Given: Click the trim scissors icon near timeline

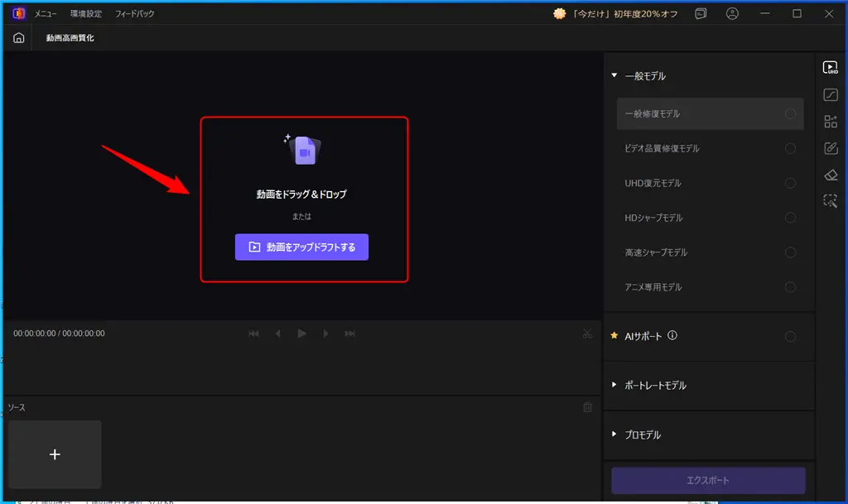Looking at the screenshot, I should pos(588,333).
